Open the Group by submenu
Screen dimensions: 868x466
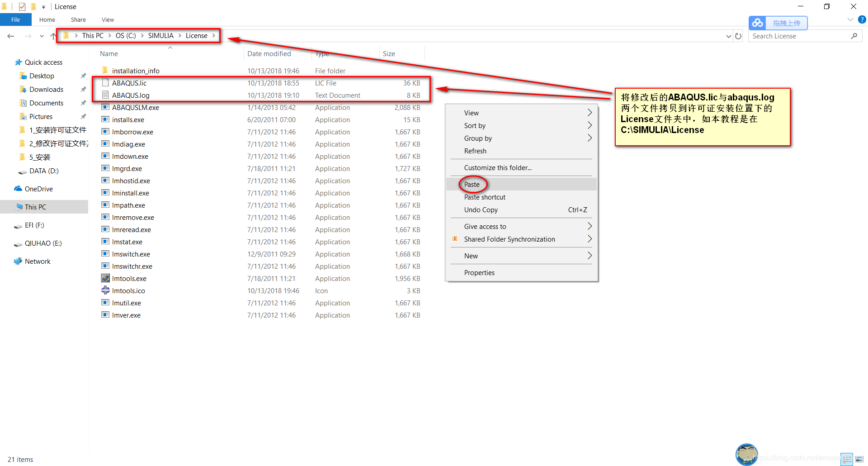pos(521,138)
